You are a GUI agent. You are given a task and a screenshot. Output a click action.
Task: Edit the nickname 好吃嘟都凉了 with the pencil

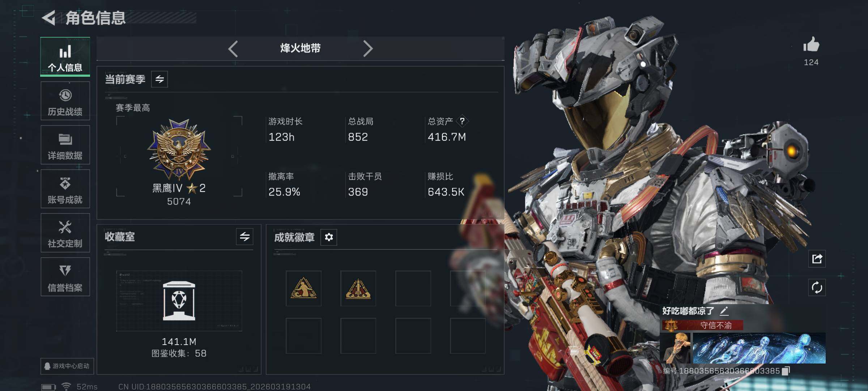pyautogui.click(x=724, y=311)
